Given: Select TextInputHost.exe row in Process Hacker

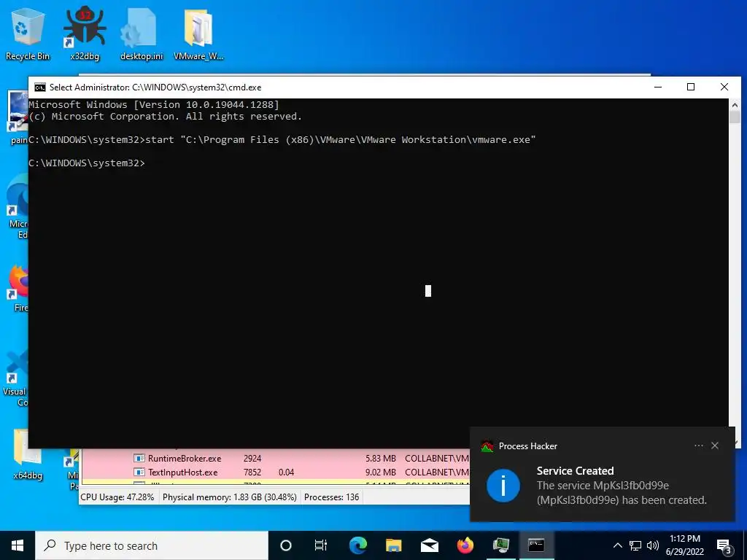Looking at the screenshot, I should (x=275, y=472).
